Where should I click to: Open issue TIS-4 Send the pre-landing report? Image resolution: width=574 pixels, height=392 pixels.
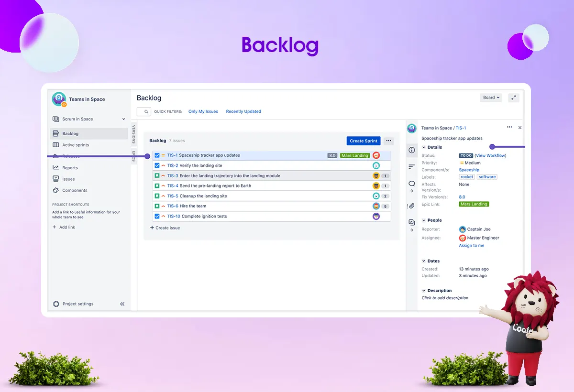pos(271,186)
